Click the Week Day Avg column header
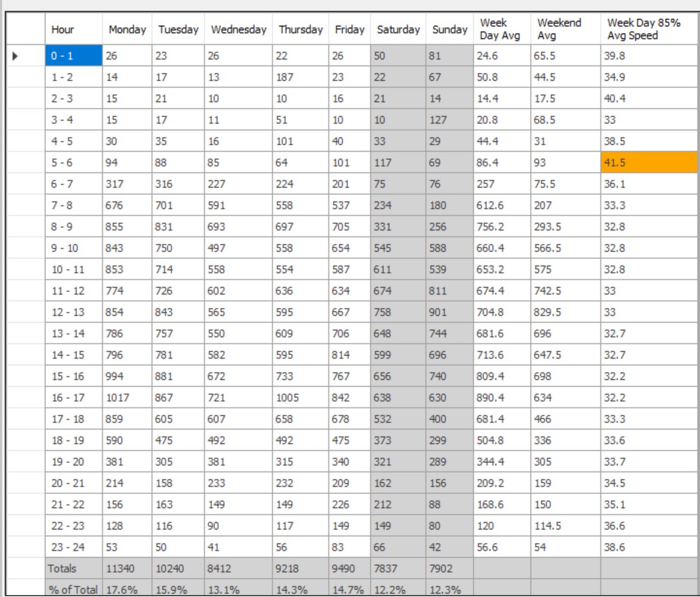 tap(501, 30)
